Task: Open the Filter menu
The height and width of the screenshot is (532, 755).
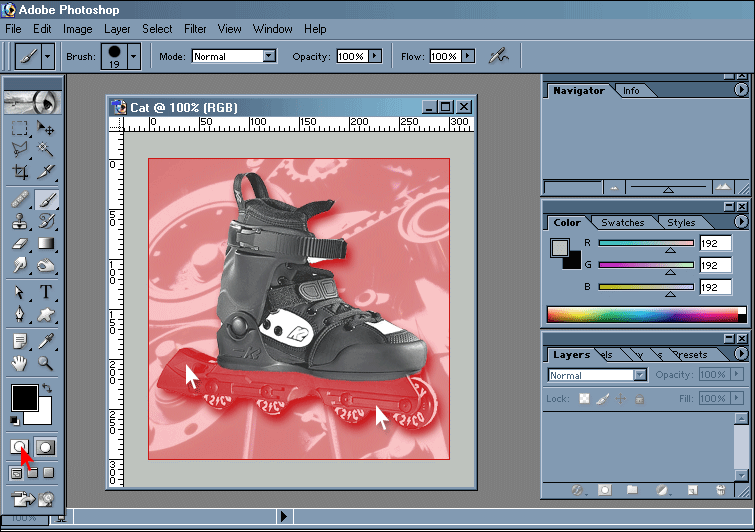Action: (x=195, y=29)
